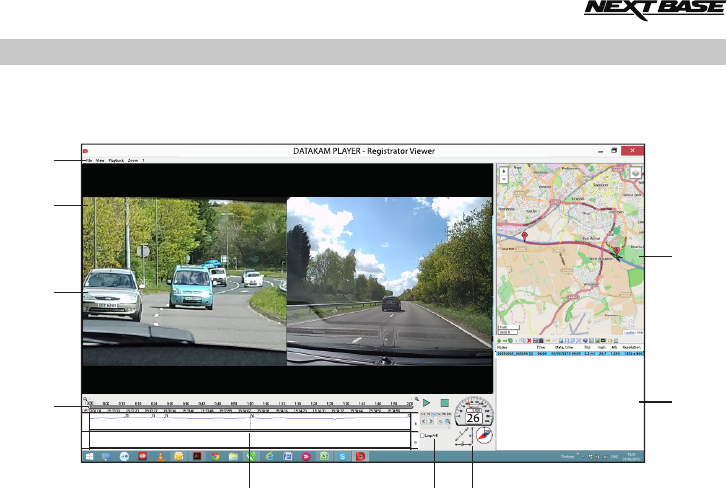
Task: Delete the selected file with the red X icon
Action: [x=529, y=341]
